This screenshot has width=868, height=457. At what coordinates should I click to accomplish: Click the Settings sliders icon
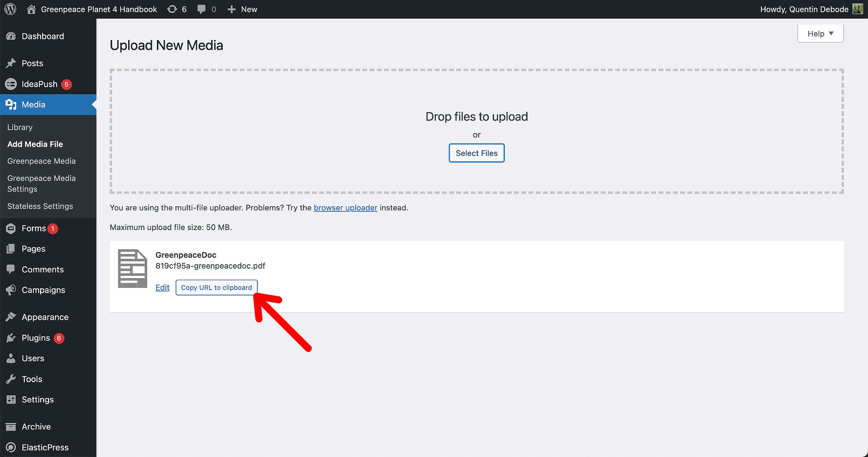pos(11,400)
